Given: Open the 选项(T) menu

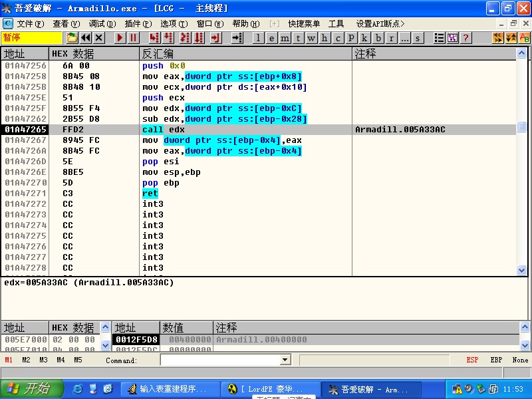Looking at the screenshot, I should point(174,24).
